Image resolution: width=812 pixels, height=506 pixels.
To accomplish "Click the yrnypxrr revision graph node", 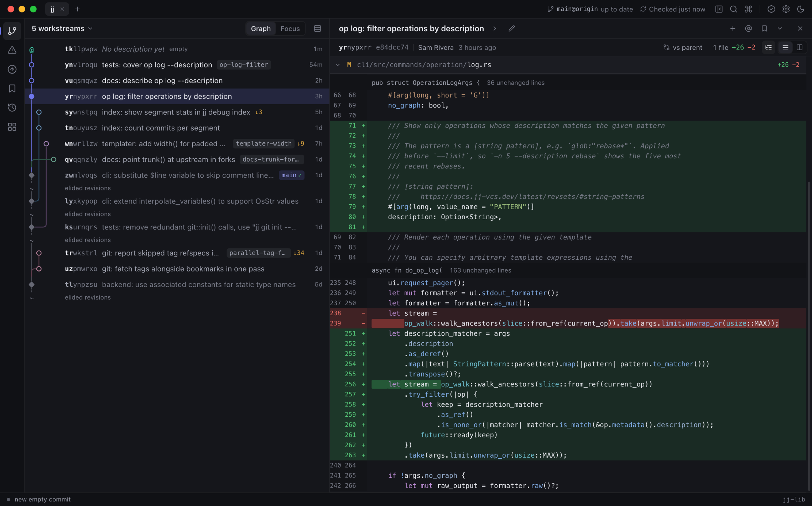I will pyautogui.click(x=31, y=96).
